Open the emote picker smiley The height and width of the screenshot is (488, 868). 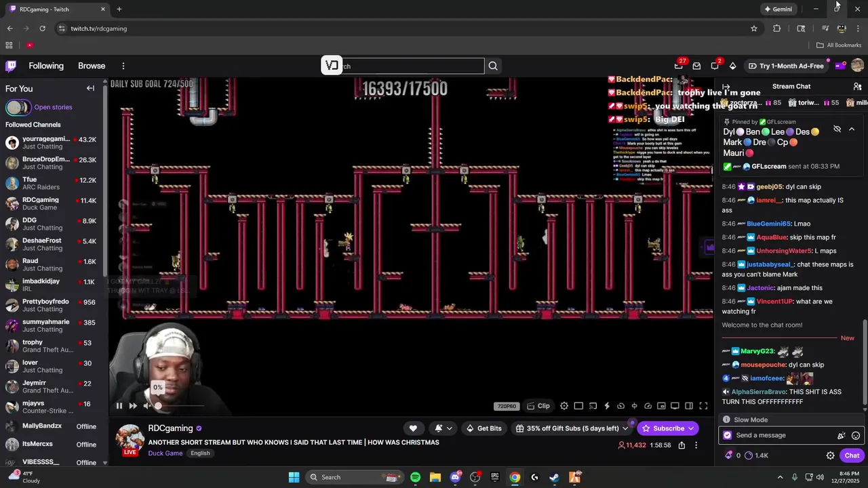[856, 436]
